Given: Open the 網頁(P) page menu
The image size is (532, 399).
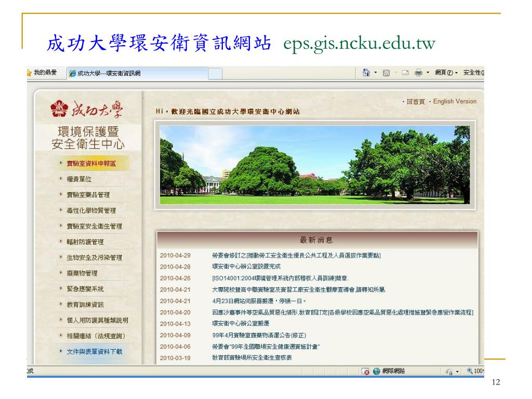Looking at the screenshot, I should point(446,73).
